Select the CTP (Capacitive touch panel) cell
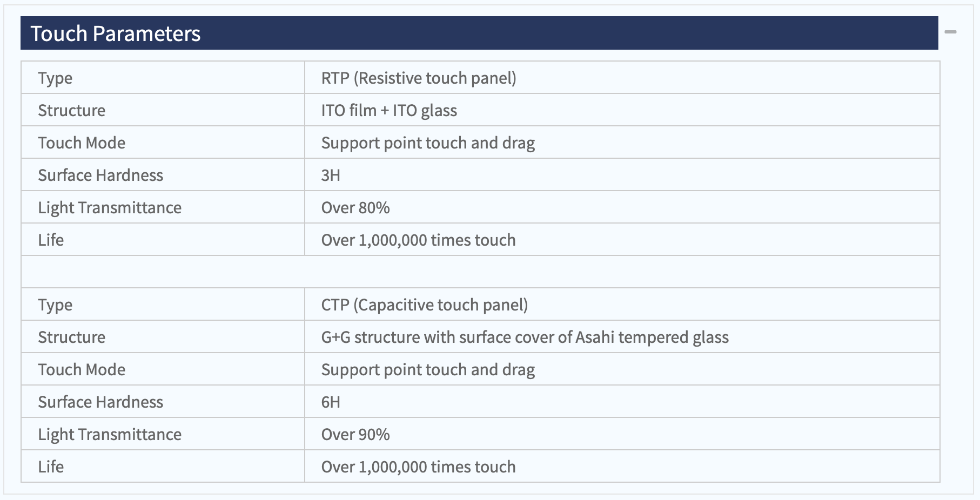Screen dimensions: 980x500 tap(622, 305)
